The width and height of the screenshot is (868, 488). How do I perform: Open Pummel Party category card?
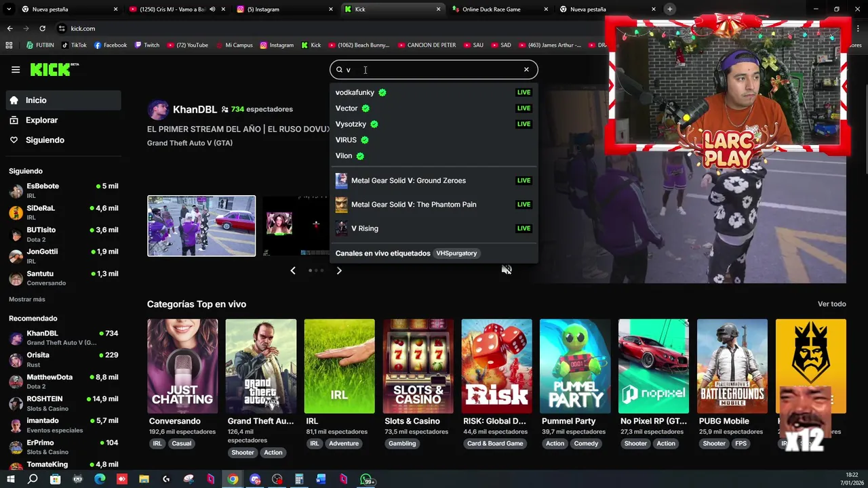[575, 366]
